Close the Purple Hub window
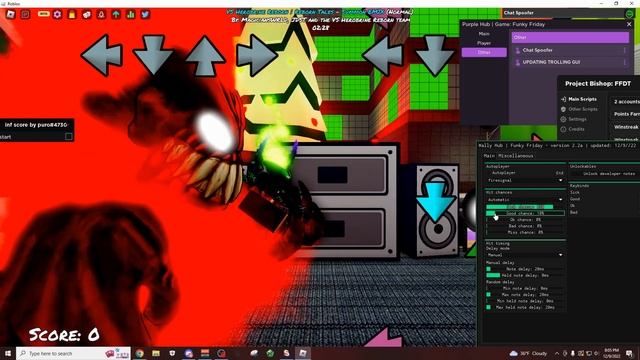 [x=629, y=24]
